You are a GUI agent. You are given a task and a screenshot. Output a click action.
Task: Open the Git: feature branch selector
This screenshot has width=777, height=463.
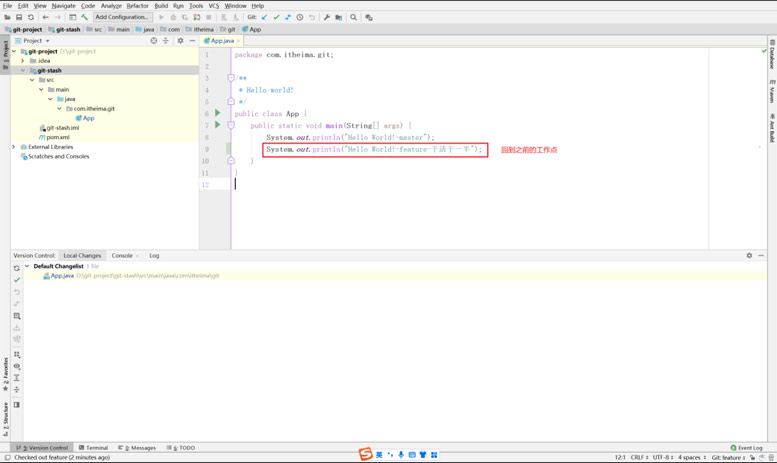pos(728,458)
